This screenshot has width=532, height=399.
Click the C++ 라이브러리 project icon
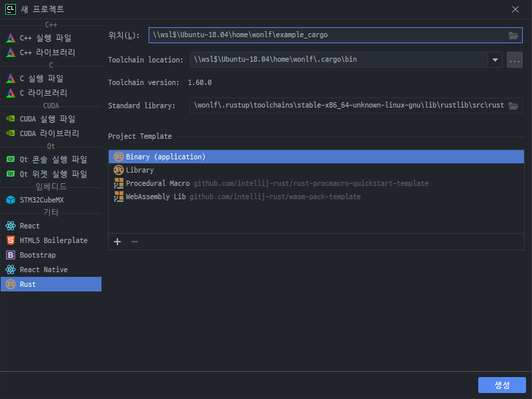click(11, 52)
